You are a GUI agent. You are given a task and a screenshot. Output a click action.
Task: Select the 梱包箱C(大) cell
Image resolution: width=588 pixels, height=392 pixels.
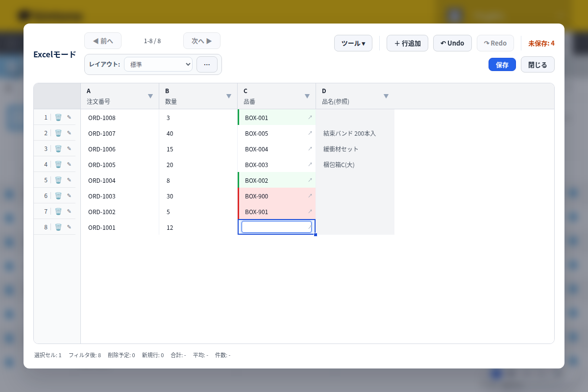(355, 164)
